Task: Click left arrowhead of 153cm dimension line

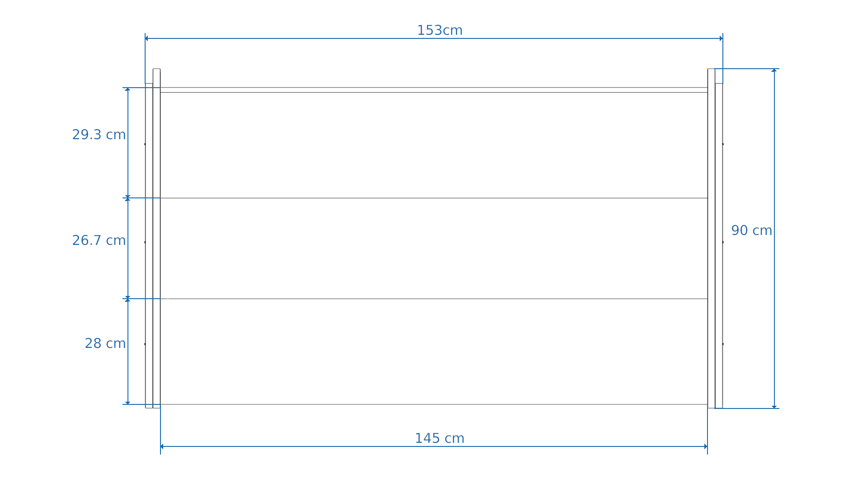Action: click(146, 38)
